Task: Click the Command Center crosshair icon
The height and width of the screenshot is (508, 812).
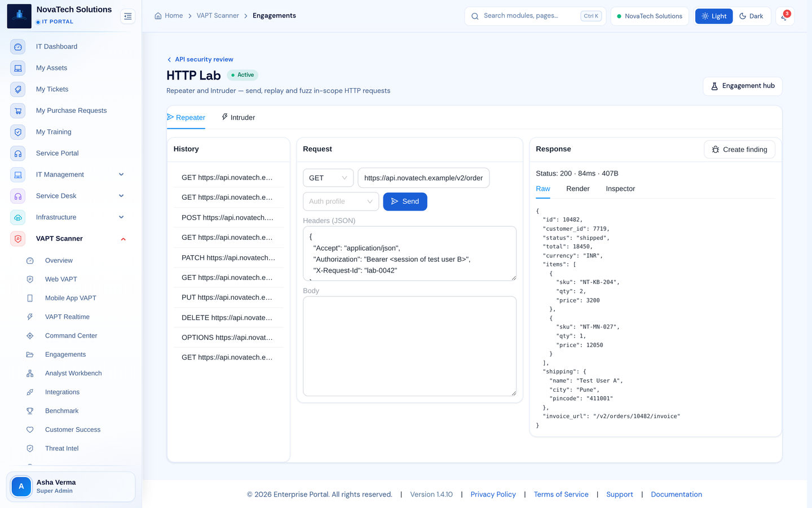Action: [x=30, y=336]
